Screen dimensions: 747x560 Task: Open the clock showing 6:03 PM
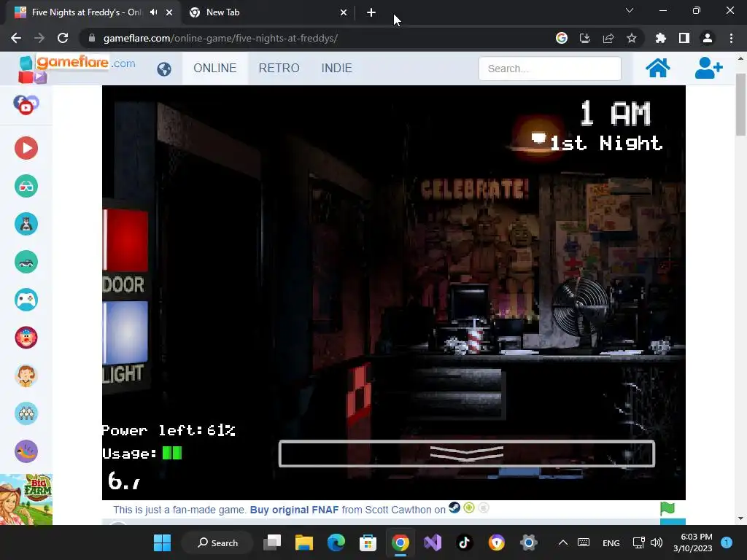(693, 542)
